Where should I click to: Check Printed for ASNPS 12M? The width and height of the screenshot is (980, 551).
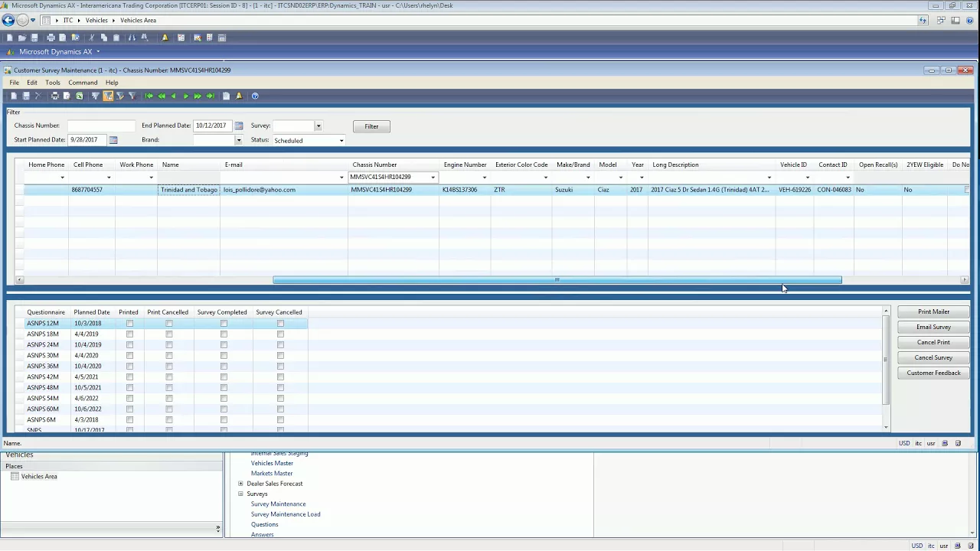tap(129, 323)
